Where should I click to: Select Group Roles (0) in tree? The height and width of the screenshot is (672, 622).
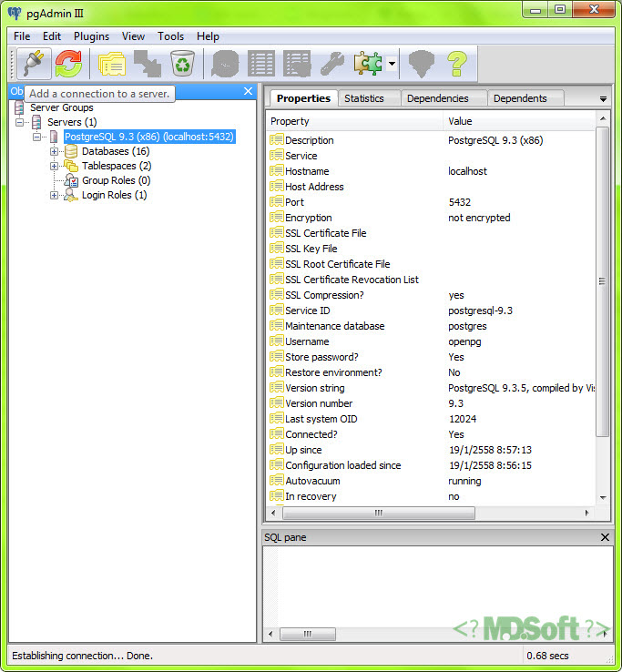click(x=117, y=180)
